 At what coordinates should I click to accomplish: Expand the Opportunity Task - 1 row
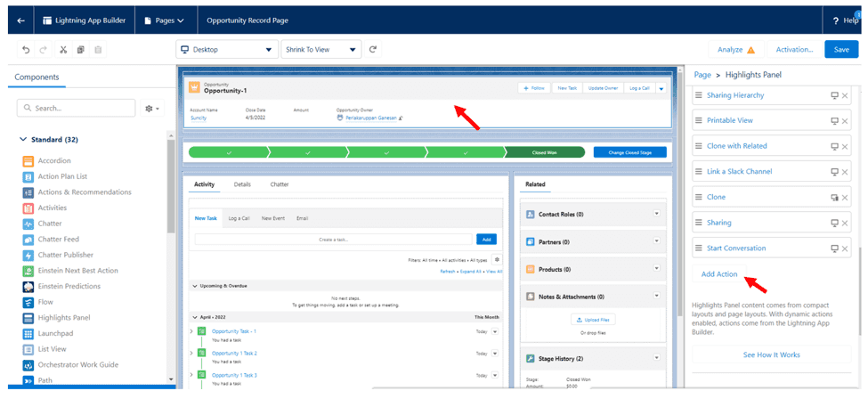[191, 331]
